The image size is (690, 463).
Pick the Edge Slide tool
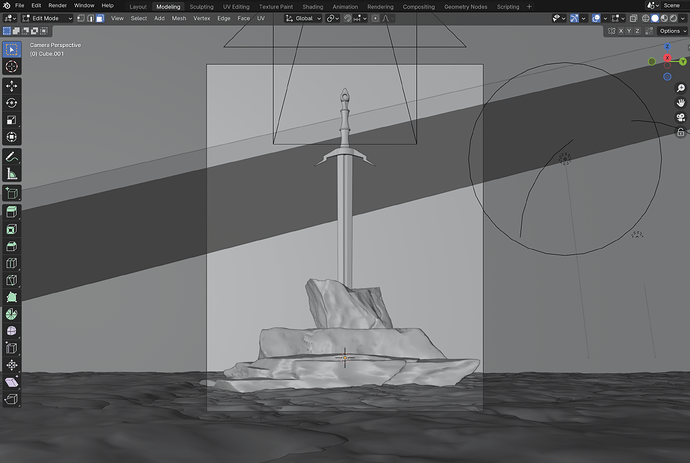tap(11, 348)
